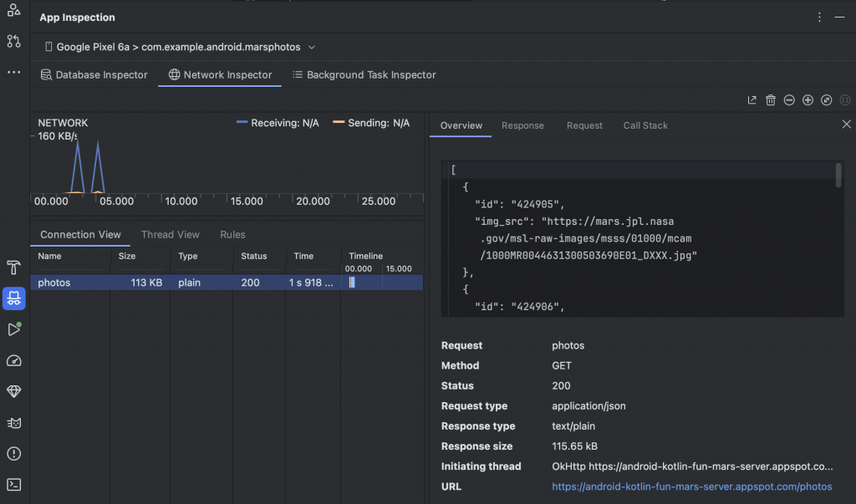Open the android-kotlin-fun-mars-server photos URL link
Viewport: 856px width, 504px height.
(691, 486)
